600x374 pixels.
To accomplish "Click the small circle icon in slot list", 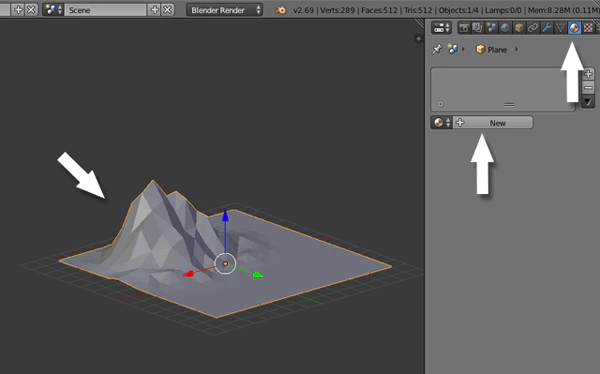I will (440, 104).
